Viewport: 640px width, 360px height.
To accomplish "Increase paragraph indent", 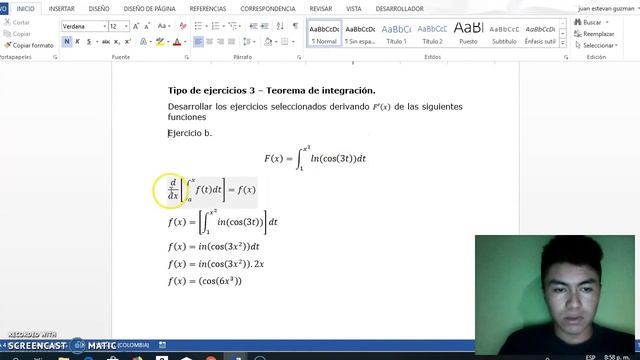I will tap(264, 26).
